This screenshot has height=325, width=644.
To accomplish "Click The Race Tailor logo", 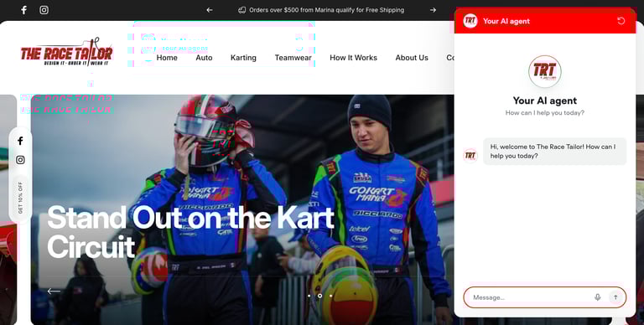I will (66, 53).
